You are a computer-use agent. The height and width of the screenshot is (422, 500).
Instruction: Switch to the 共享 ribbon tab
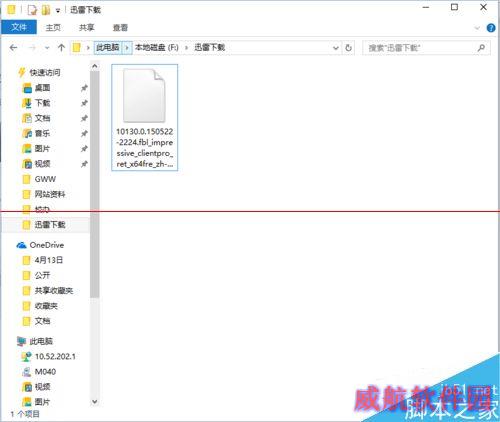(87, 28)
